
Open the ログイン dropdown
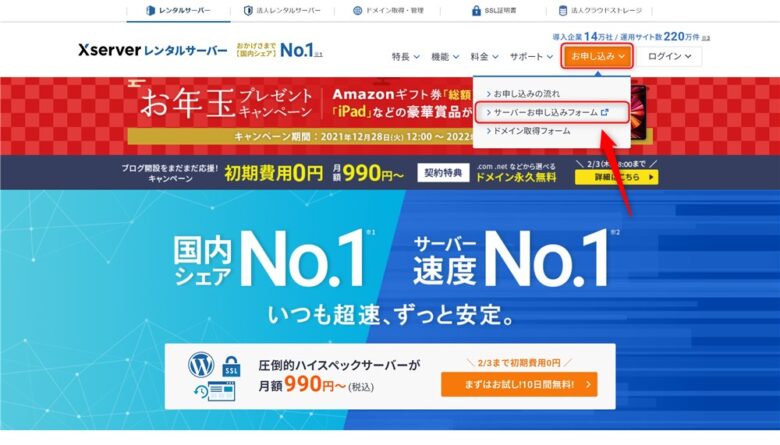669,56
